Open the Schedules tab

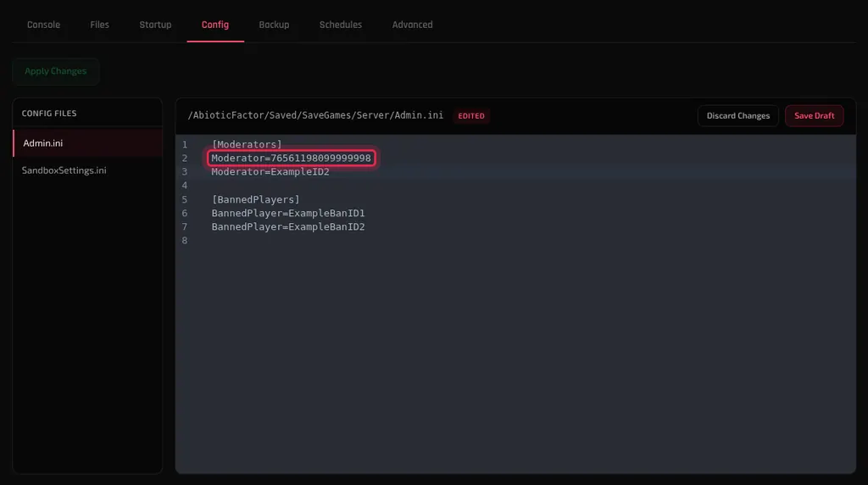tap(341, 25)
